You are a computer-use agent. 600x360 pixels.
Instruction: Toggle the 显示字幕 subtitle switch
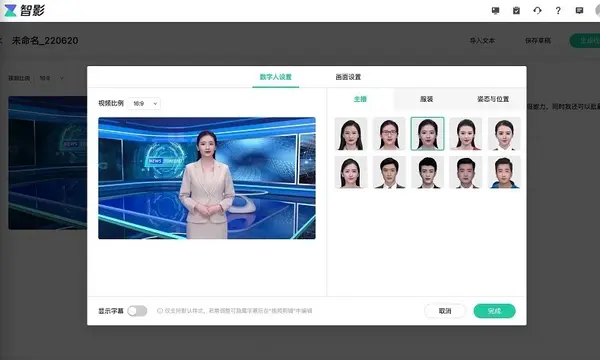(x=137, y=311)
